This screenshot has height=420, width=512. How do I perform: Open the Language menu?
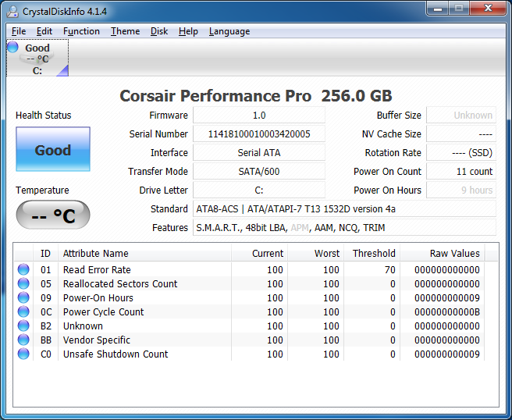tap(229, 31)
